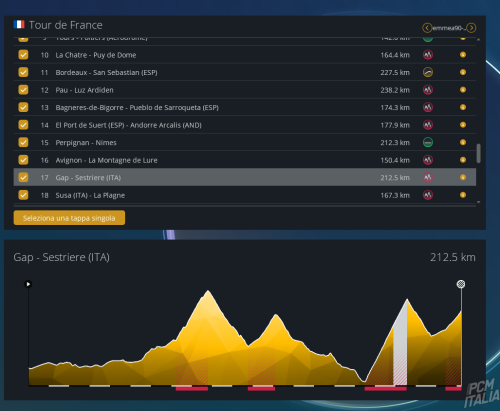The height and width of the screenshot is (411, 500).
Task: Uncheck stage 16 Avignon - La Montagne de Lure
Action: pos(23,160)
